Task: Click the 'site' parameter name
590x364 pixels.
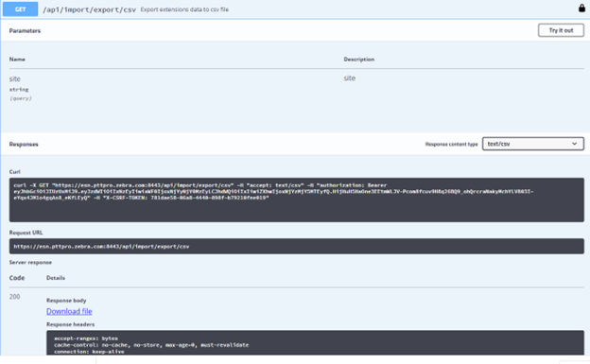Action: click(15, 78)
